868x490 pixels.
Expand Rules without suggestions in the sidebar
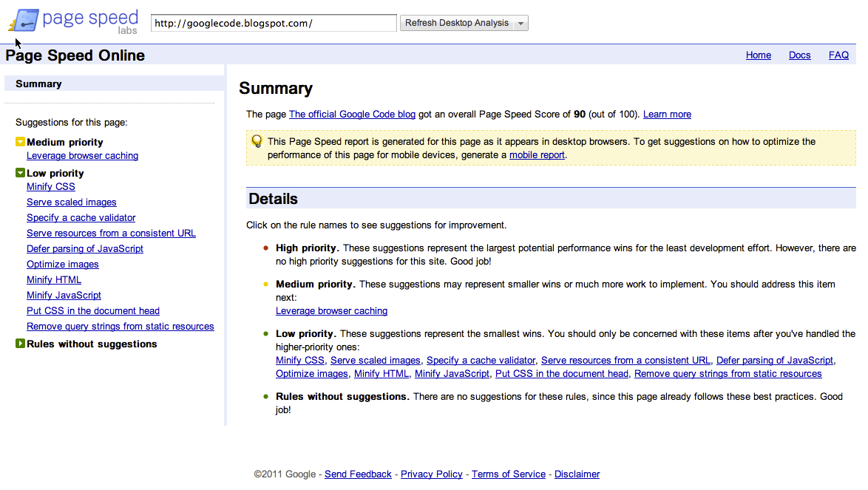[x=20, y=344]
